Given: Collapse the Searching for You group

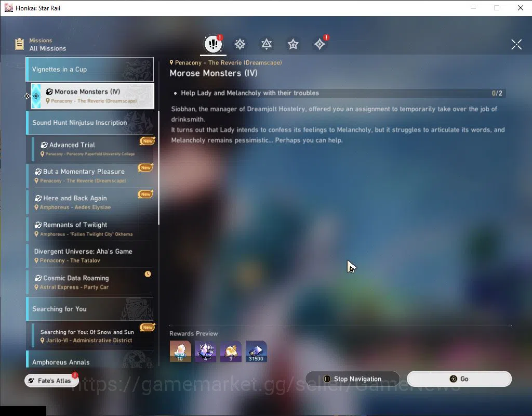Looking at the screenshot, I should pyautogui.click(x=90, y=309).
